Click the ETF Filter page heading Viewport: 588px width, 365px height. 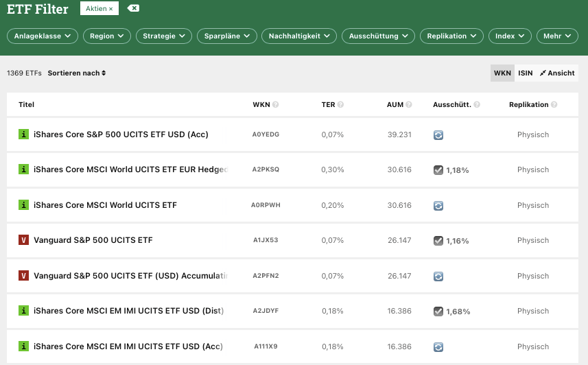(x=38, y=9)
